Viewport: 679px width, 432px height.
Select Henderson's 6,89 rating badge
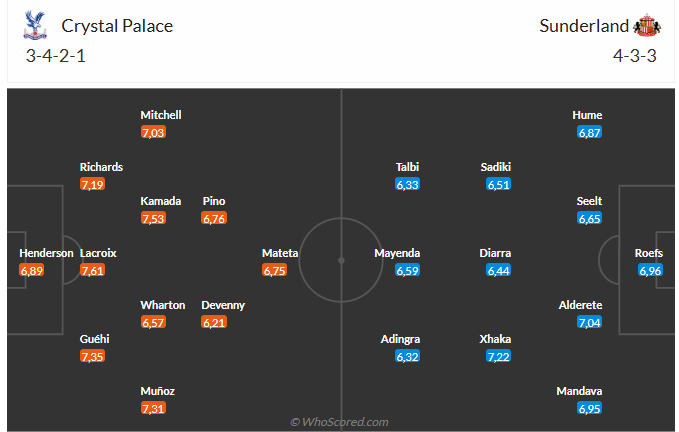coord(33,270)
